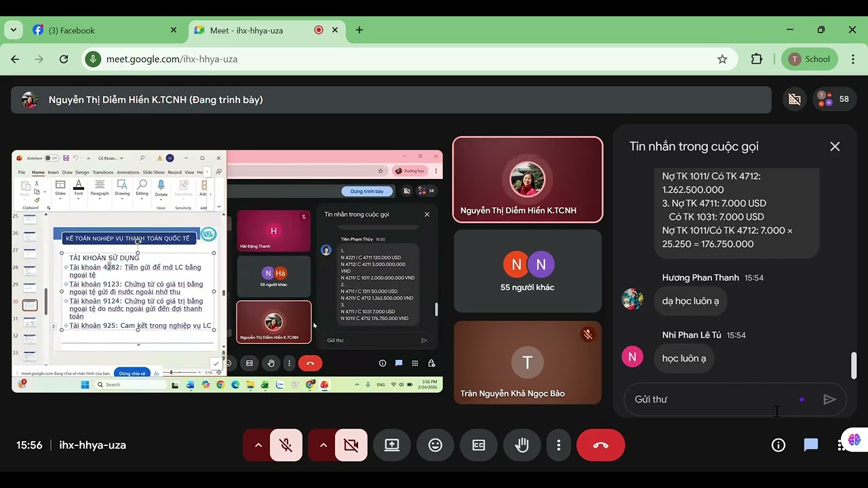Leave the call with the red hang-up button
Viewport: 868px width, 488px height.
coord(601,445)
